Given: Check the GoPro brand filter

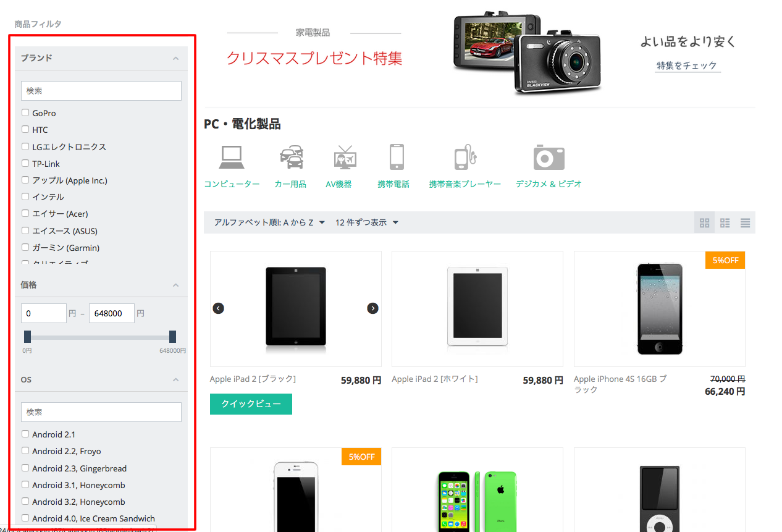Looking at the screenshot, I should point(25,112).
